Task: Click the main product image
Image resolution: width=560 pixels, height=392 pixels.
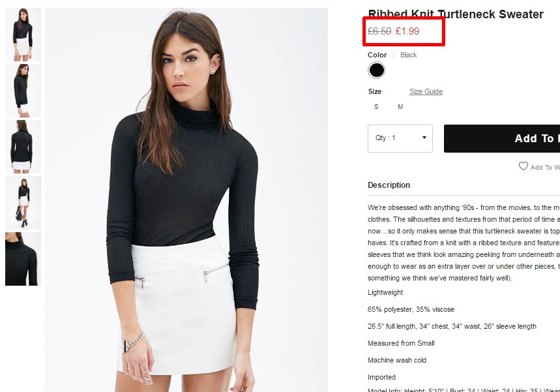Action: [x=186, y=200]
